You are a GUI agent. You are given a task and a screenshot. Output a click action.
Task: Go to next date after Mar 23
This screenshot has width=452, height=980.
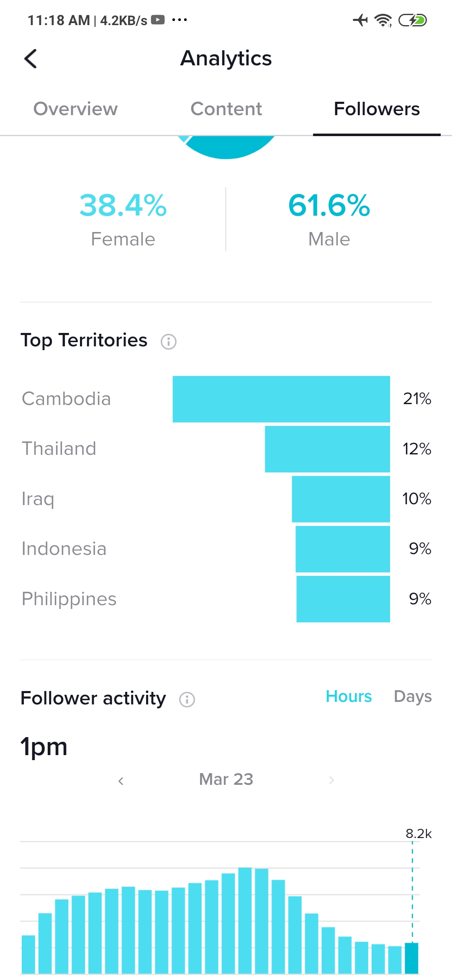click(331, 780)
